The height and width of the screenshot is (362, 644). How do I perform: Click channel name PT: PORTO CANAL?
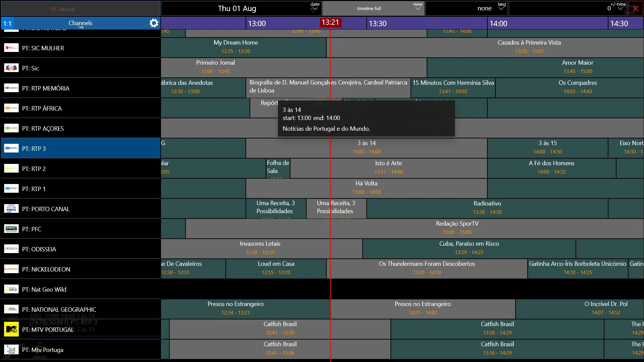pyautogui.click(x=46, y=209)
